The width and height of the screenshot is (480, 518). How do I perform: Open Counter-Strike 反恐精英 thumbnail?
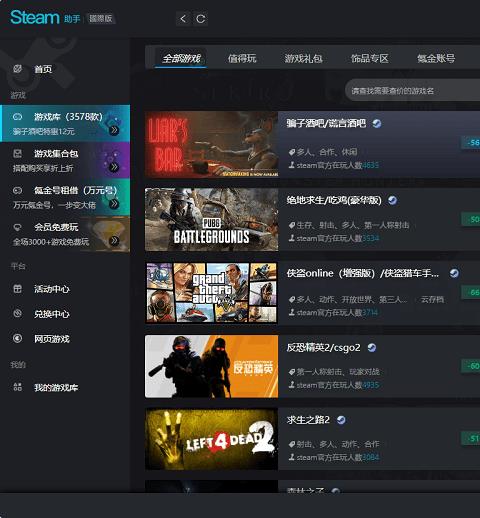tap(211, 366)
